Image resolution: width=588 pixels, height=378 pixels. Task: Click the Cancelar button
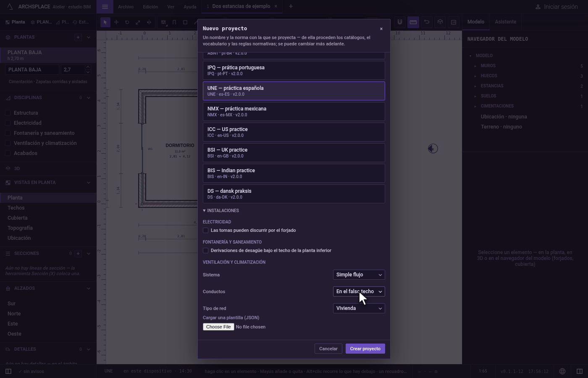328,349
